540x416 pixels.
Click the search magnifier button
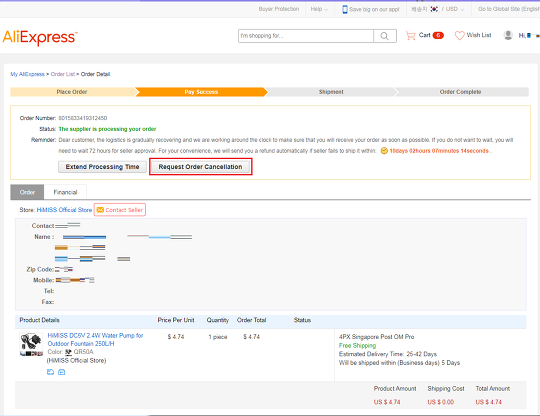point(385,36)
